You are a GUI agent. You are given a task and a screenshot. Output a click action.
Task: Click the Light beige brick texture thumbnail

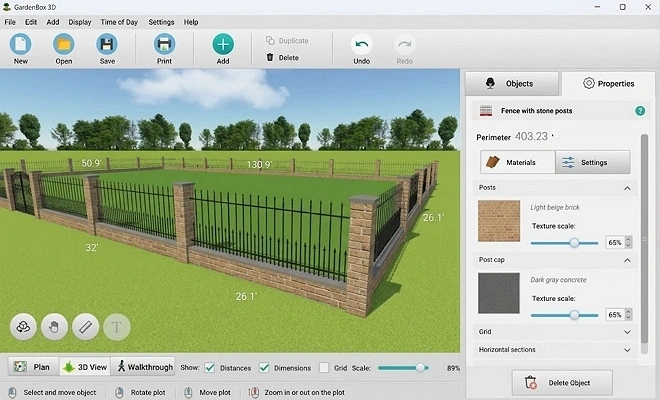499,221
